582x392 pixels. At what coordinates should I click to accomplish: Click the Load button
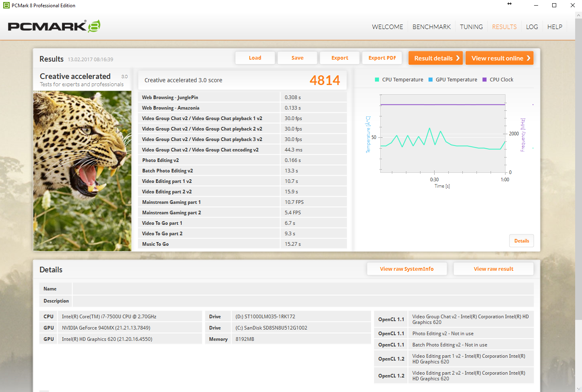pyautogui.click(x=255, y=58)
